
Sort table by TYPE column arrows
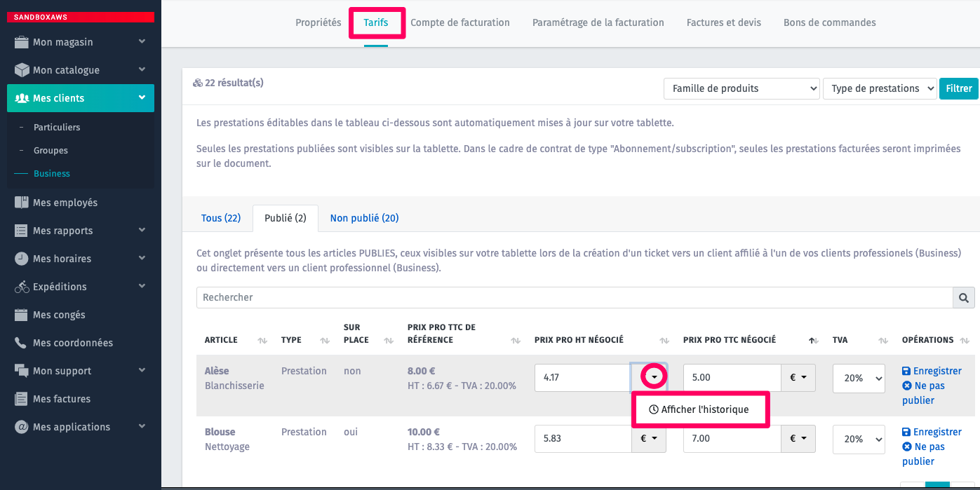[x=325, y=340]
